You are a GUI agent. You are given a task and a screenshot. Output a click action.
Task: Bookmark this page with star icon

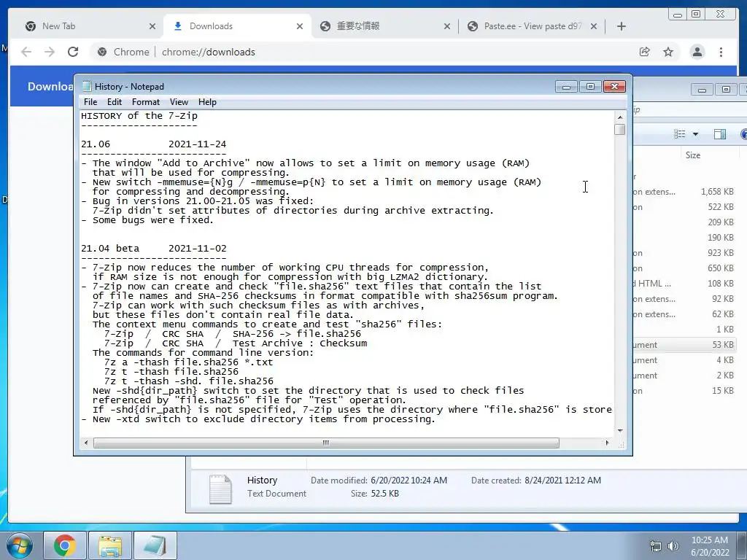tap(668, 52)
